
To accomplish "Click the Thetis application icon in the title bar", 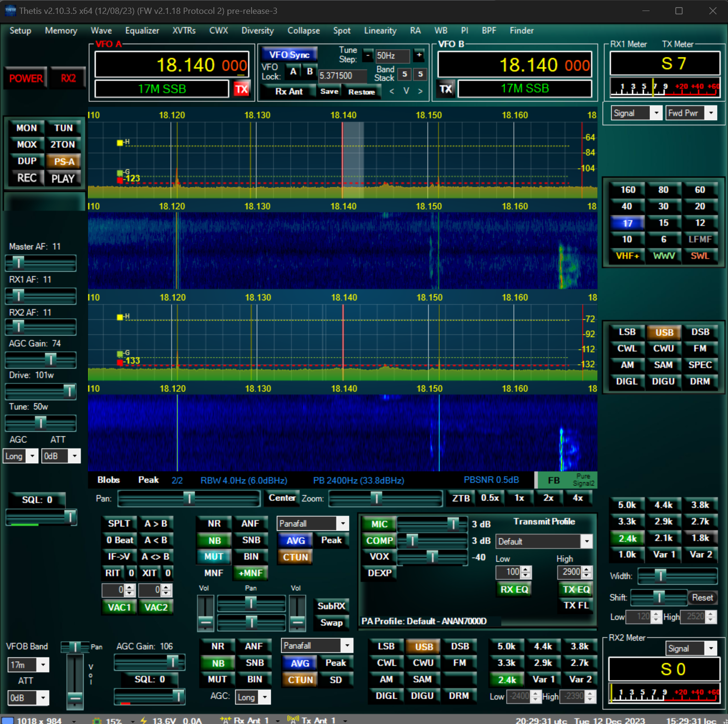I will coord(10,11).
